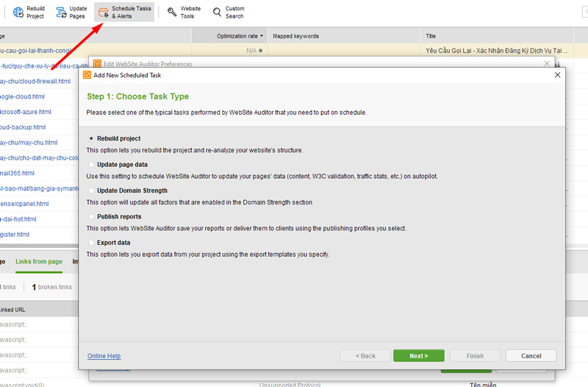This screenshot has height=387, width=588.
Task: Click the Mapped keywords column header
Action: [344, 36]
